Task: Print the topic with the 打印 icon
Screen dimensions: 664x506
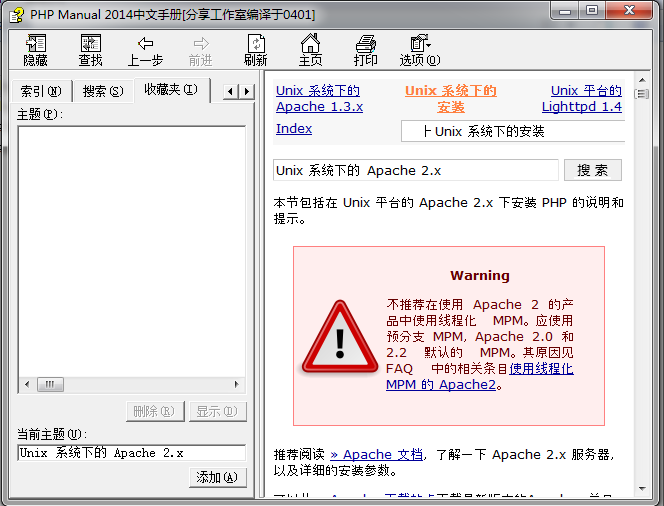Action: coord(365,50)
